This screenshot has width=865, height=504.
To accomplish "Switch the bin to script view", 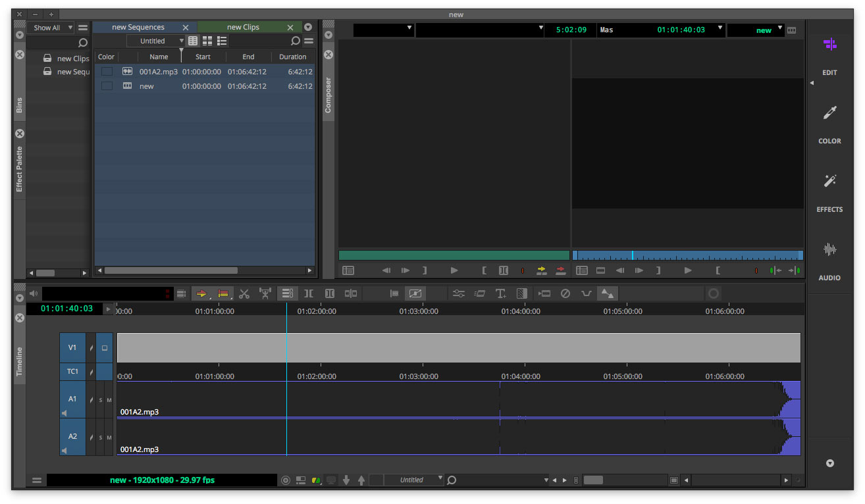I will tap(222, 41).
